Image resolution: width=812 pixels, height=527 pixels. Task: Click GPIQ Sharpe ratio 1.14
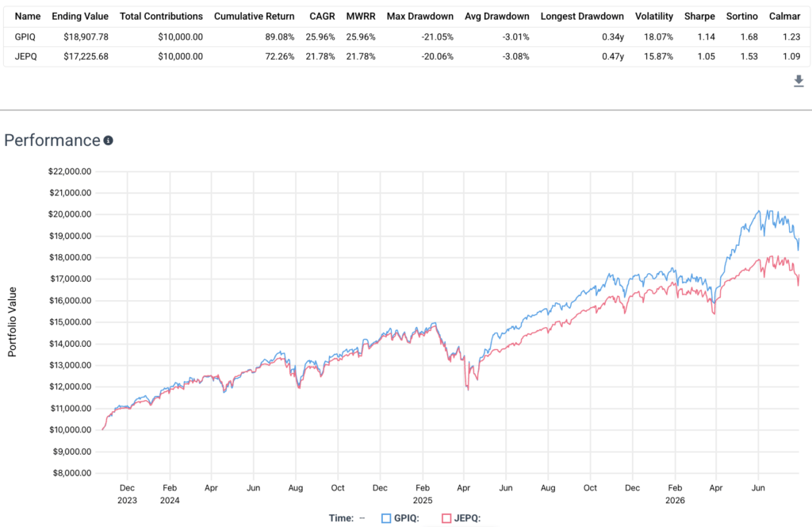pyautogui.click(x=707, y=37)
